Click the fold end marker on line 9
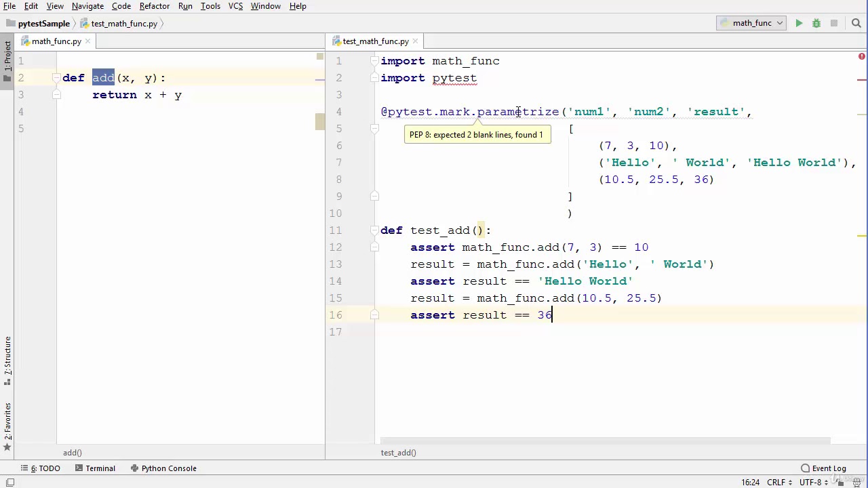The height and width of the screenshot is (488, 868). pyautogui.click(x=374, y=197)
